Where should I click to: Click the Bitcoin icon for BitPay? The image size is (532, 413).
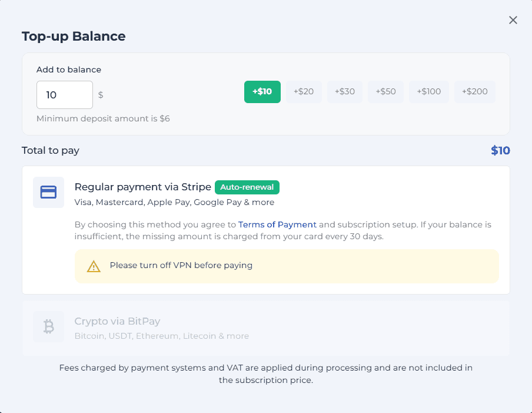click(48, 327)
